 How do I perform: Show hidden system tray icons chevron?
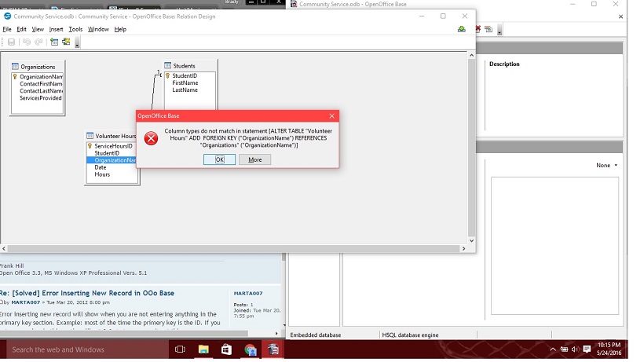553,349
